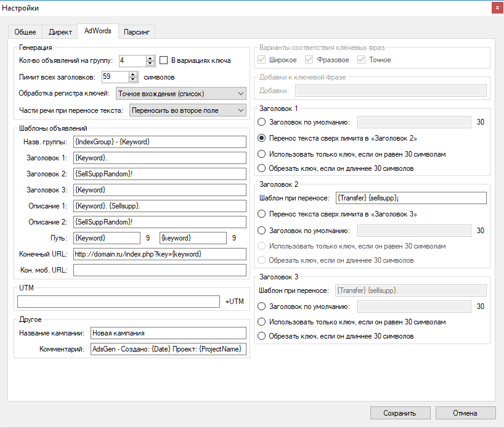Click into the empty Кон. моб. URL field
The width and height of the screenshot is (504, 428).
[x=159, y=270]
